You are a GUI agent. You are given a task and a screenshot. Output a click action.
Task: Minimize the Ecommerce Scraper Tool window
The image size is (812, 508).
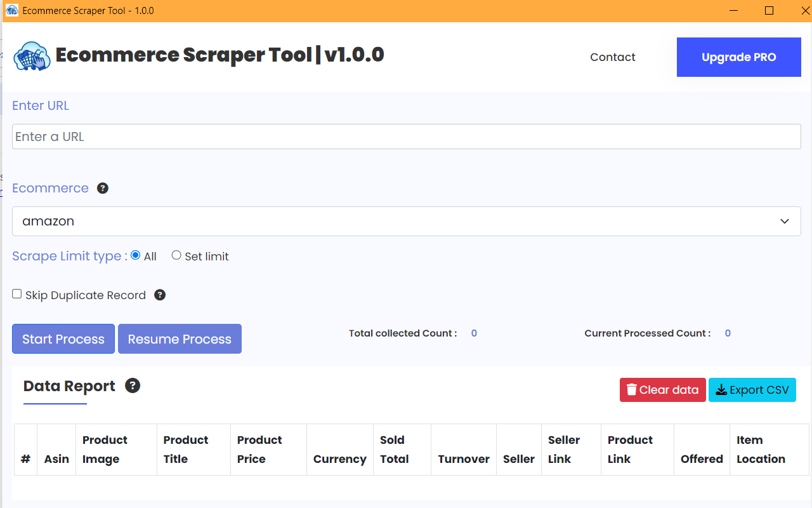click(x=734, y=11)
